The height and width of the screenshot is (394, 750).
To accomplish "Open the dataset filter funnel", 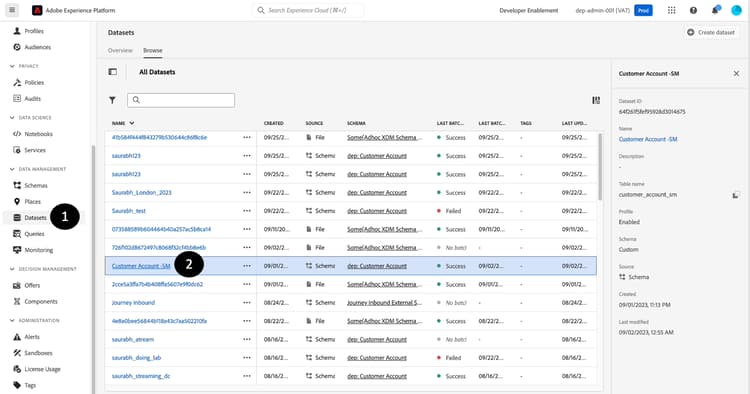I will click(x=112, y=100).
